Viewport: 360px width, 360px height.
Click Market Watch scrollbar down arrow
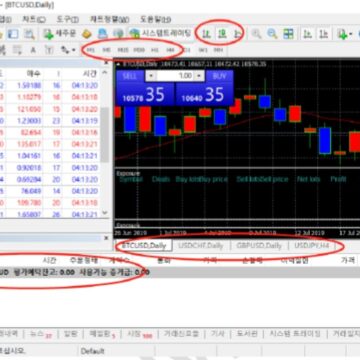(x=105, y=213)
